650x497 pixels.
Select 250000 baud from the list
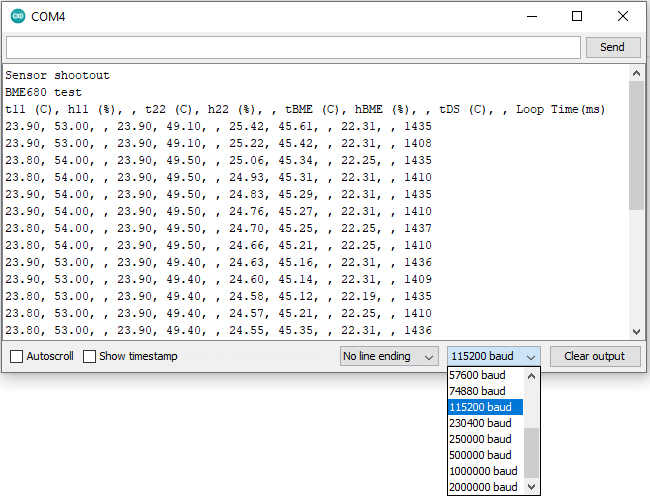coord(485,439)
